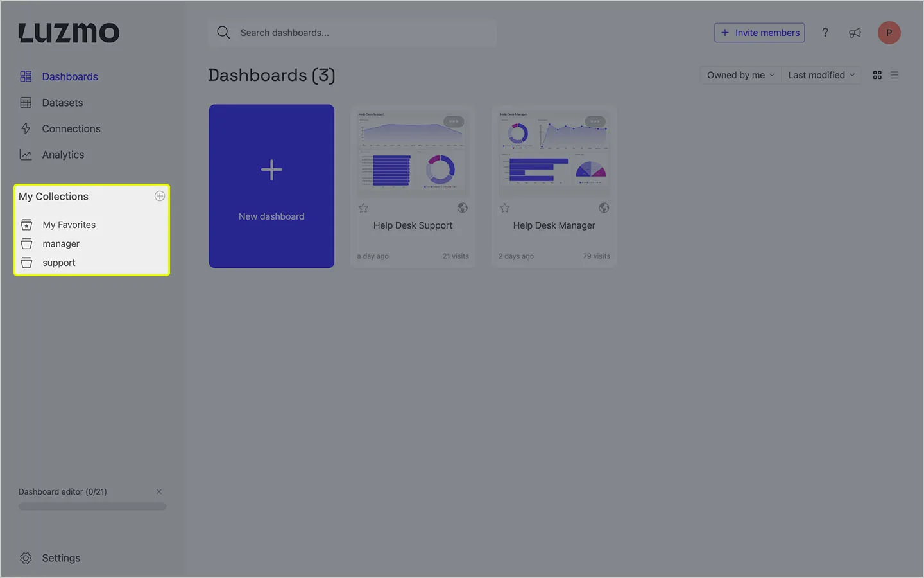Screen dimensions: 924x578
Task: Favorite Help Desk Manager with star
Action: 505,208
